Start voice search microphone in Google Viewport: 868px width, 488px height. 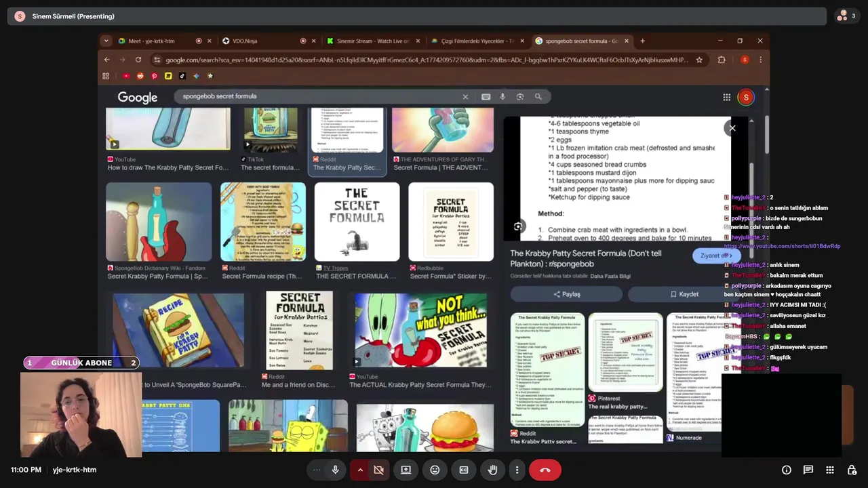pos(502,97)
